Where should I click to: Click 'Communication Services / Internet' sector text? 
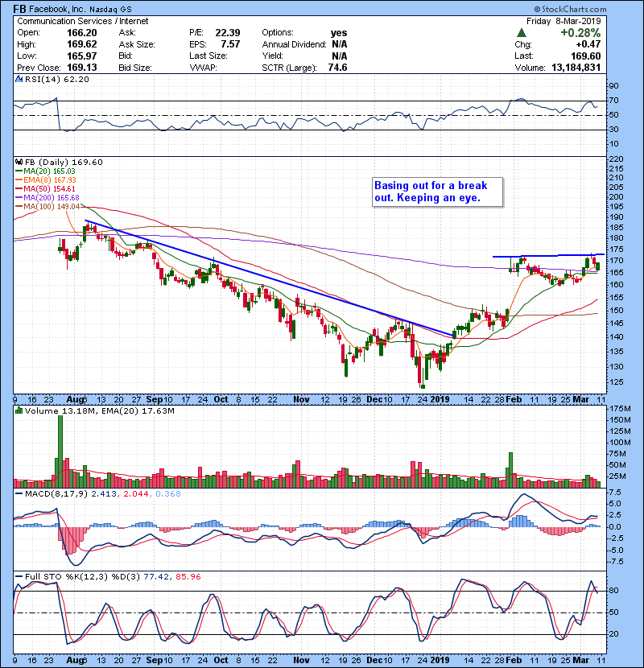pyautogui.click(x=83, y=21)
